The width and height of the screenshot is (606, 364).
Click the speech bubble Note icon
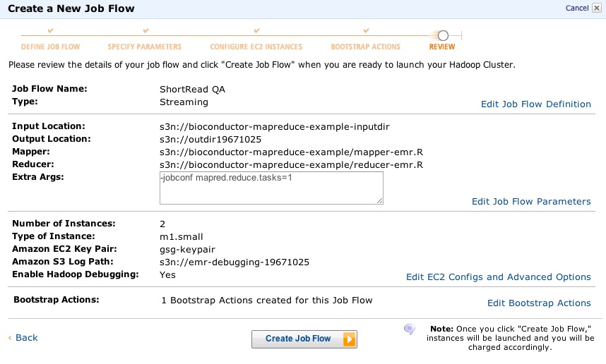pyautogui.click(x=409, y=329)
